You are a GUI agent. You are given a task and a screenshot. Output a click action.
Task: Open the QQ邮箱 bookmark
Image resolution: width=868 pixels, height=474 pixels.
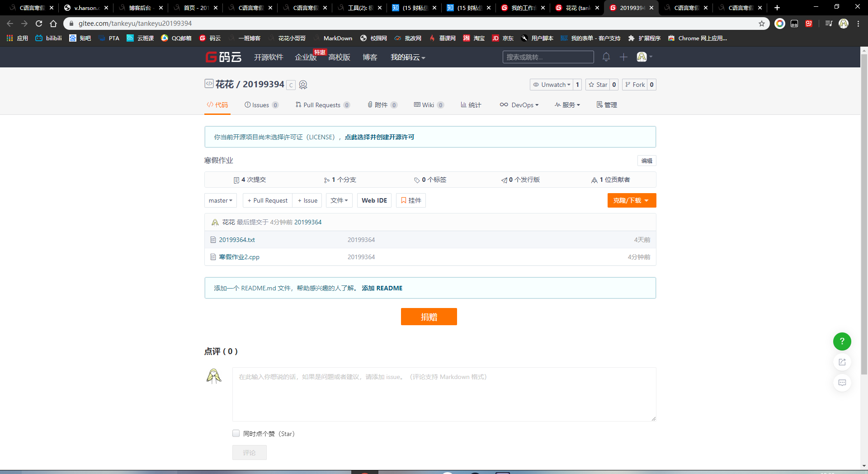(176, 38)
